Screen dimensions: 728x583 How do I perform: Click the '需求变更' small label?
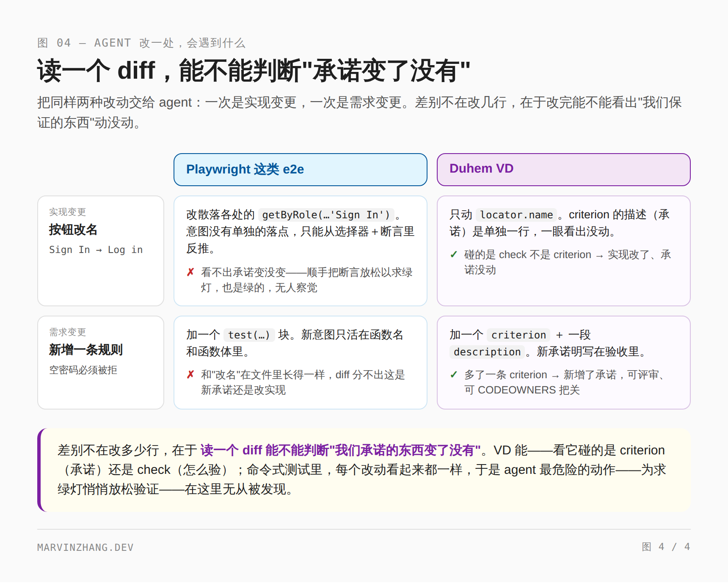[x=67, y=332]
